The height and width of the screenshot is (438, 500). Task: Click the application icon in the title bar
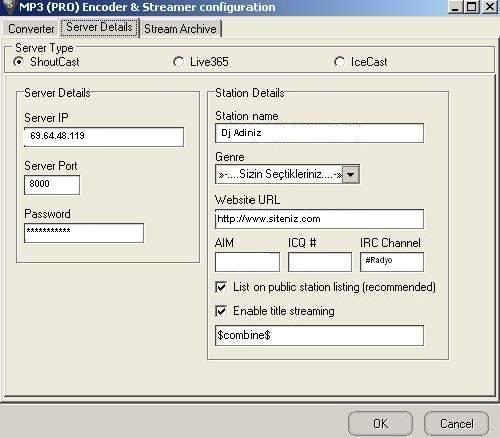pos(10,6)
